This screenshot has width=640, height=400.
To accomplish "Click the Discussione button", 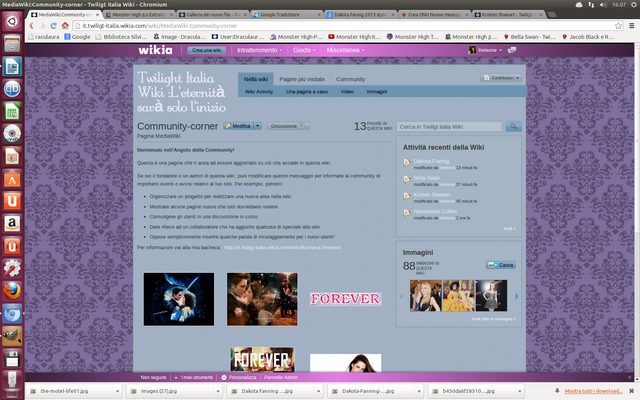I will [x=288, y=126].
